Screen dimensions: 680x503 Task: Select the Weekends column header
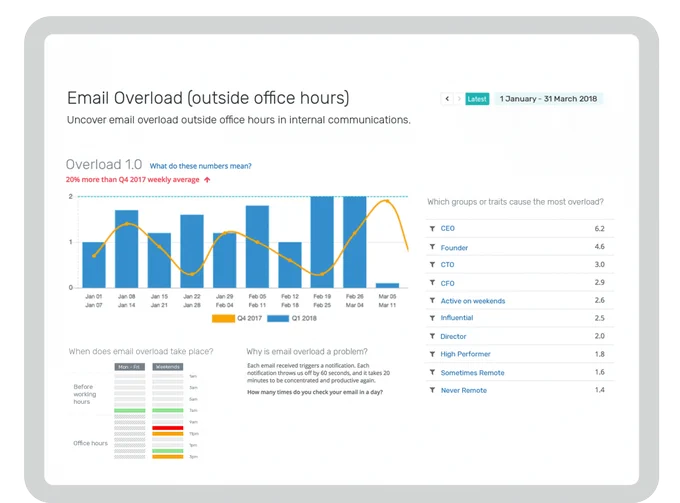tap(167, 367)
